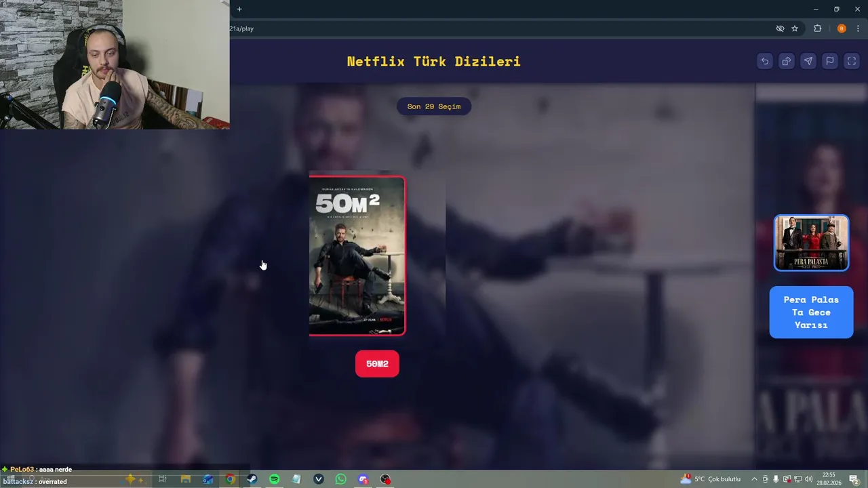Open WhatsApp from the taskbar
868x488 pixels.
[x=340, y=479]
